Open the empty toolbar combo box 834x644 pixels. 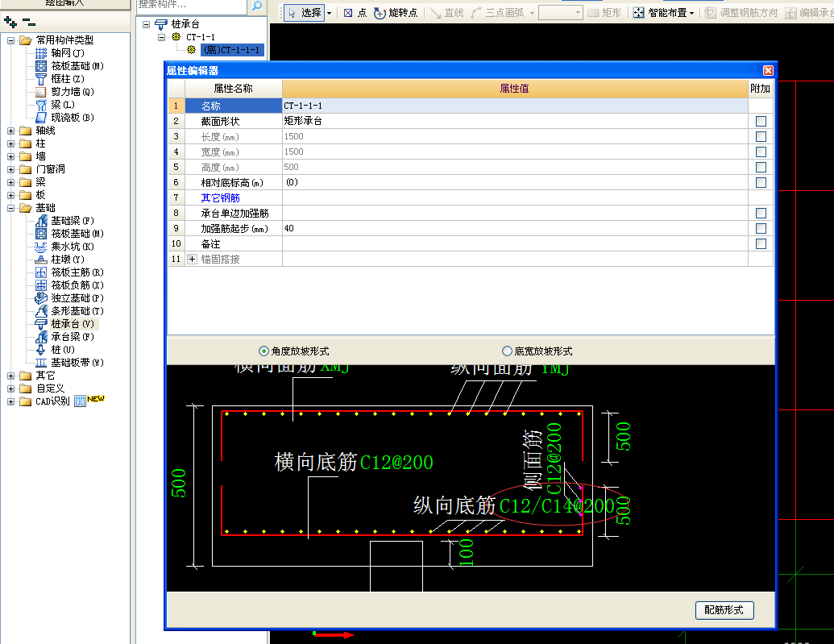click(x=561, y=13)
